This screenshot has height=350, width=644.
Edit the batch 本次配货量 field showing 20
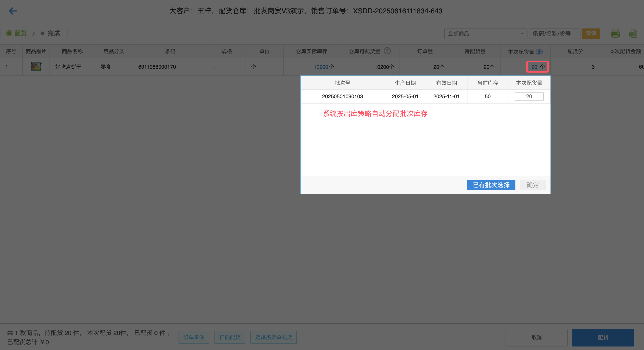pyautogui.click(x=529, y=96)
